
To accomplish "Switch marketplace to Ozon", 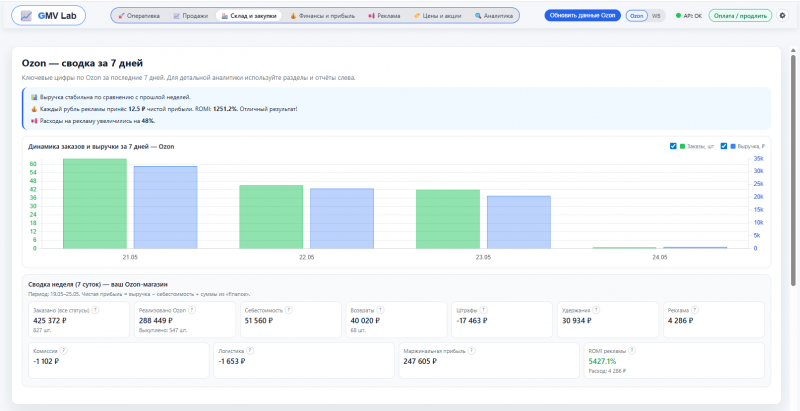I will point(636,16).
